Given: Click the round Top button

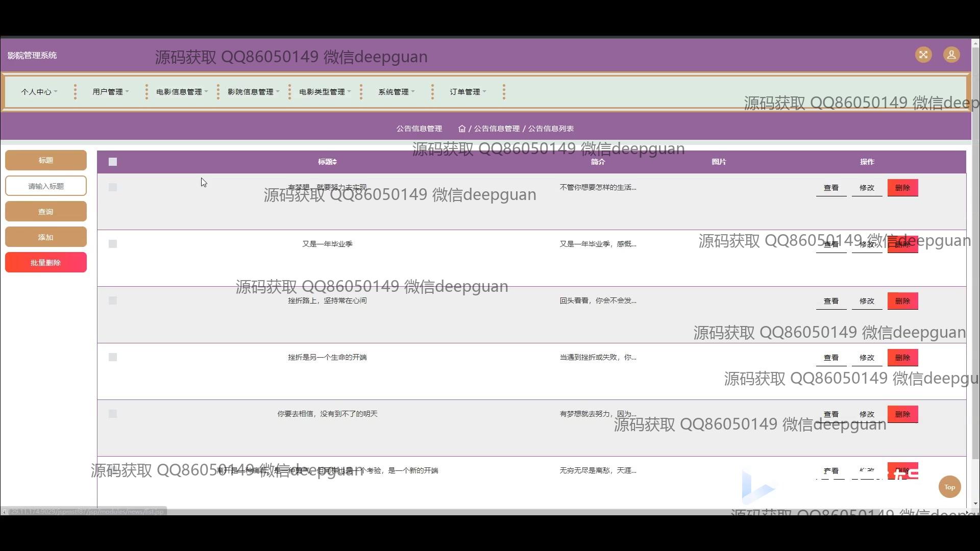Looking at the screenshot, I should tap(949, 487).
